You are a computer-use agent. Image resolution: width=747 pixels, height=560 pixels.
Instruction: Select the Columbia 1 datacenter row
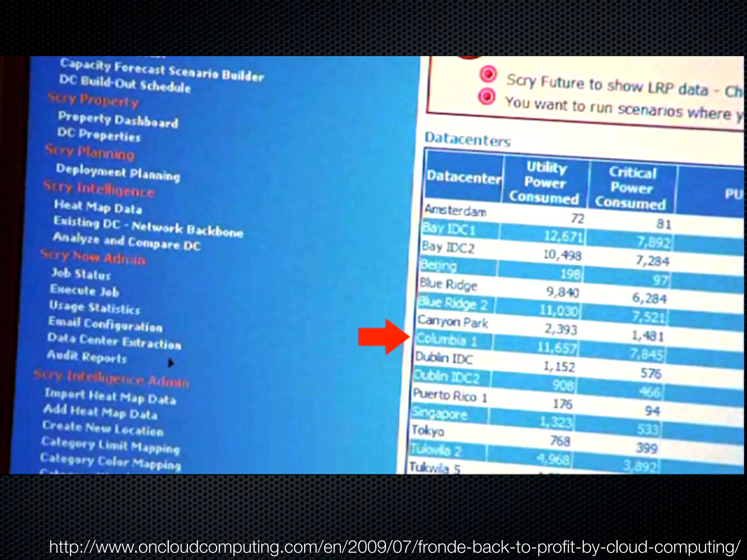click(447, 339)
